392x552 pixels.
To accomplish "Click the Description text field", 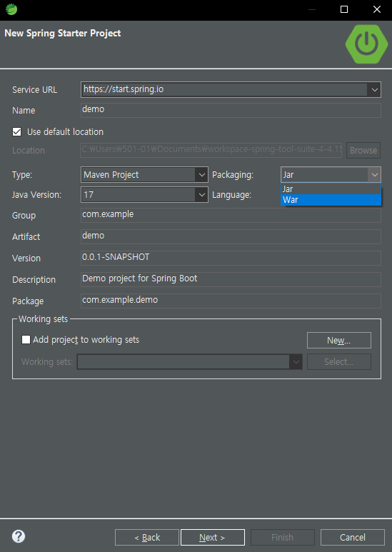I will pyautogui.click(x=231, y=279).
